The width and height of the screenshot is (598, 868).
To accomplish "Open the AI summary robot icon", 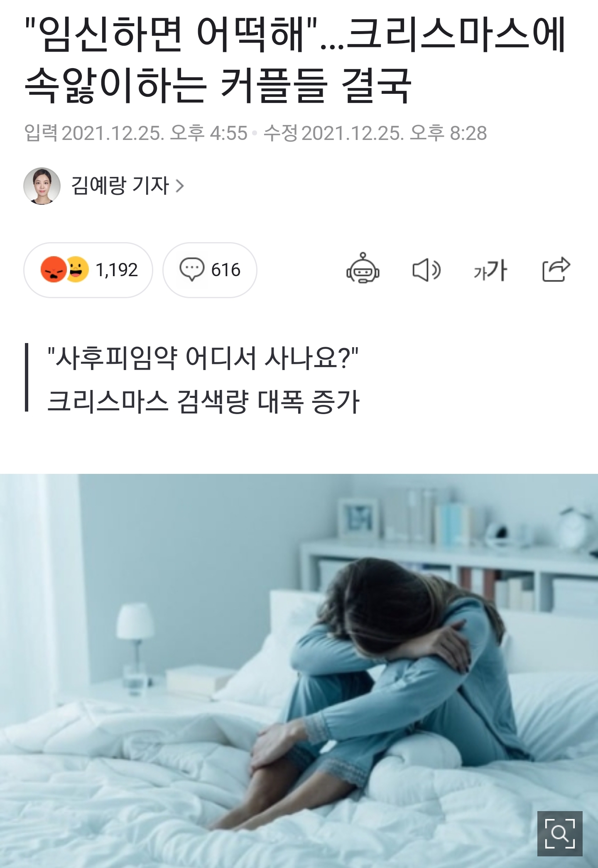I will (x=363, y=269).
